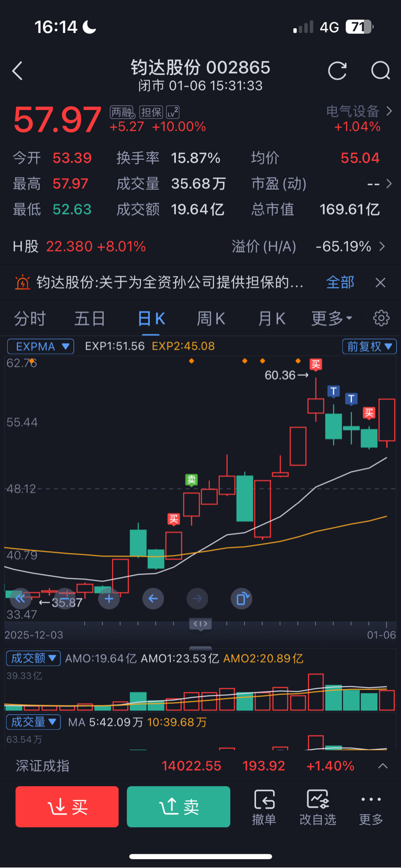Open H股 premium details chevron

pos(383,246)
